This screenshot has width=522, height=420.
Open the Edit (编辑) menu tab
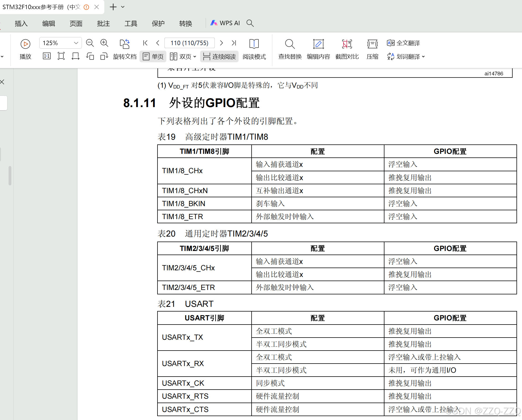coord(48,24)
